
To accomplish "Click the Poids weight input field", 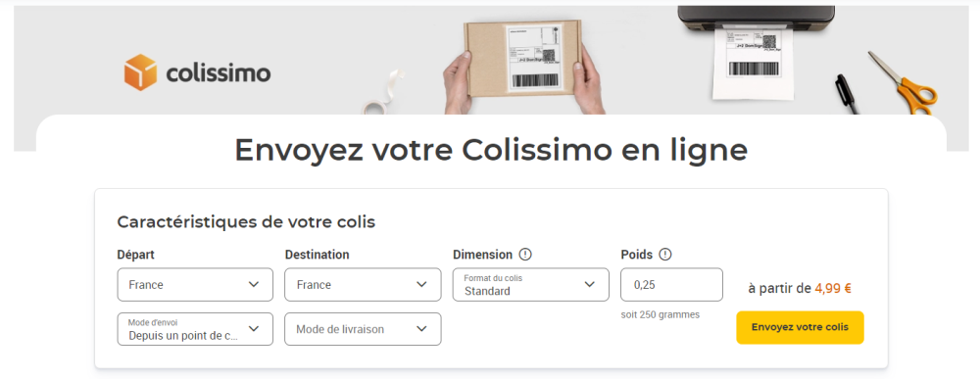I will [x=672, y=285].
